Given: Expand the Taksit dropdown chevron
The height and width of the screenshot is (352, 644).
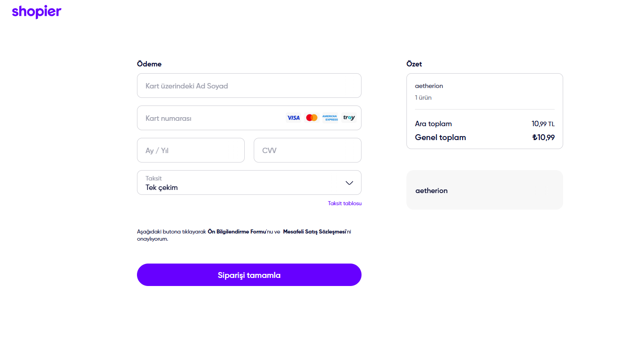Looking at the screenshot, I should pyautogui.click(x=349, y=183).
